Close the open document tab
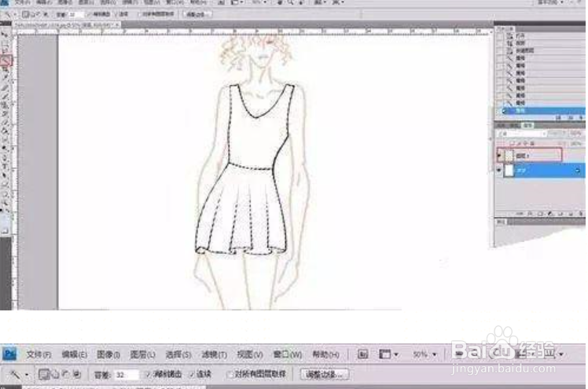The height and width of the screenshot is (389, 588). 117,24
